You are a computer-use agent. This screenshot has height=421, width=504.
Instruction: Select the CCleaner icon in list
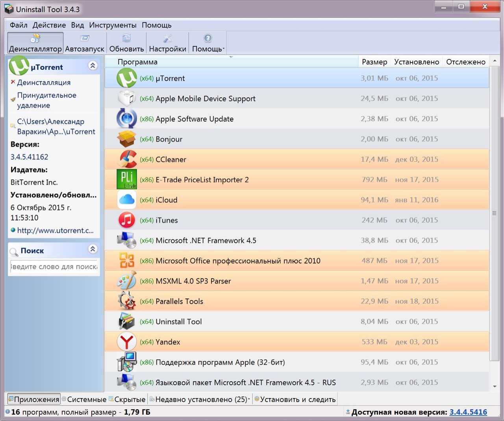click(x=127, y=159)
